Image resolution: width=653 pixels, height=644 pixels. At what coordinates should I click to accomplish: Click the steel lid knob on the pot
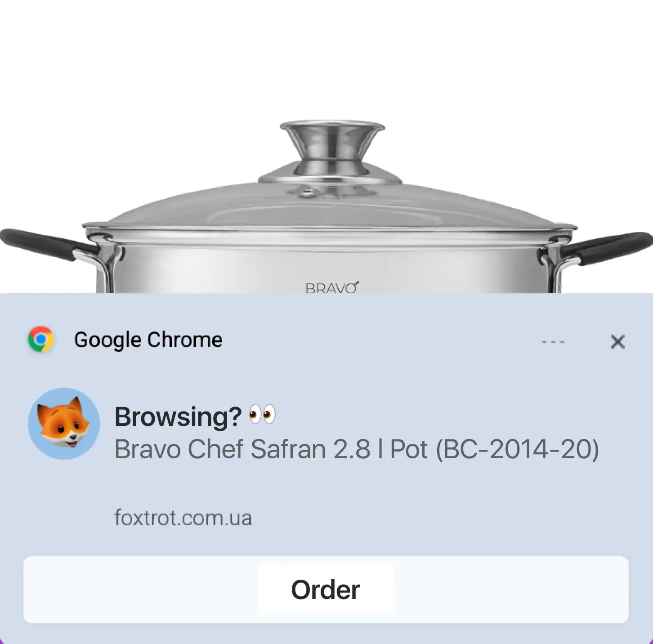332,148
